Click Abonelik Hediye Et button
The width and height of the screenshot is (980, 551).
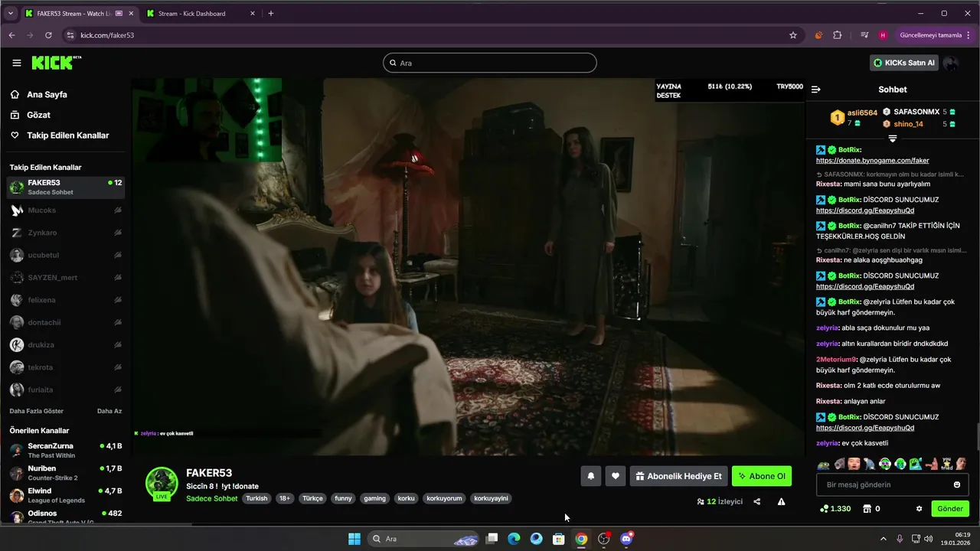(x=678, y=476)
